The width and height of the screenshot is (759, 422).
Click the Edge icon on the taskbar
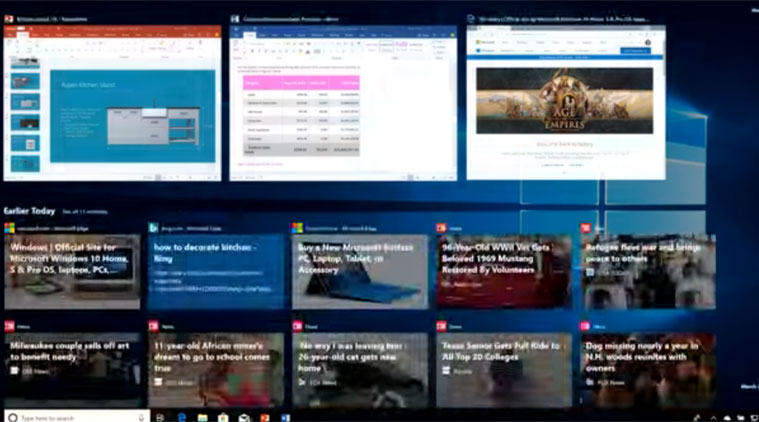(183, 416)
